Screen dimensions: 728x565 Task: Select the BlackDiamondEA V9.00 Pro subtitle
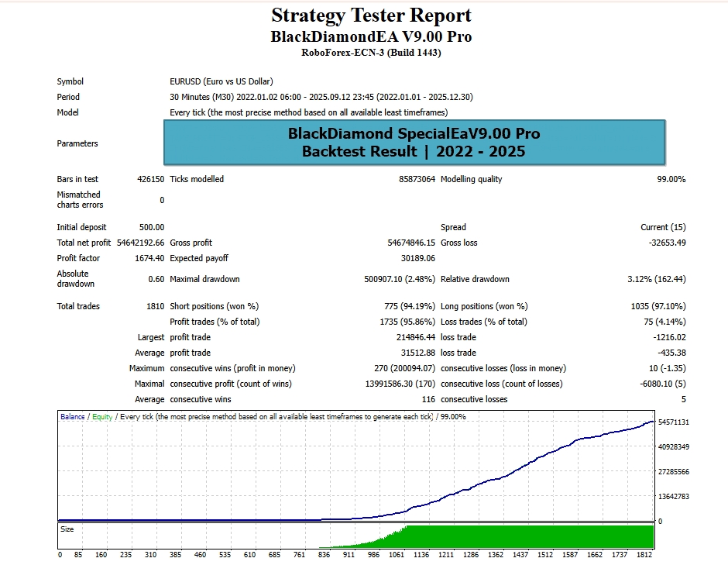[x=371, y=36]
